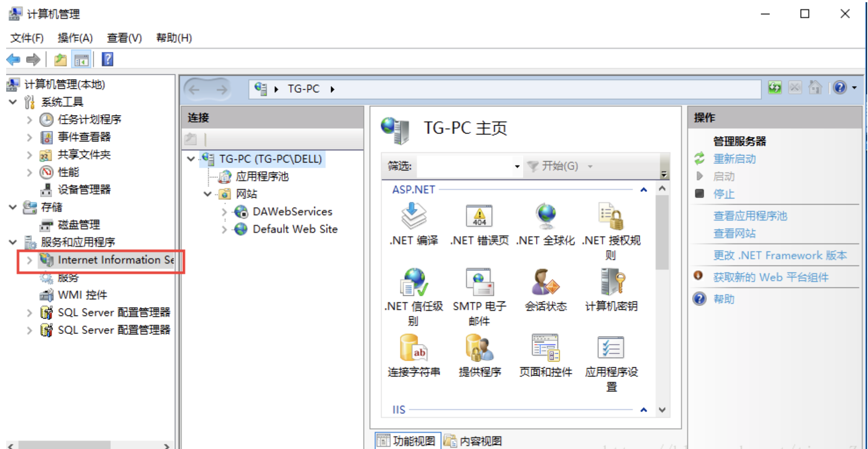Click the 查看应用程序池 link
Image resolution: width=868 pixels, height=449 pixels.
coord(750,216)
